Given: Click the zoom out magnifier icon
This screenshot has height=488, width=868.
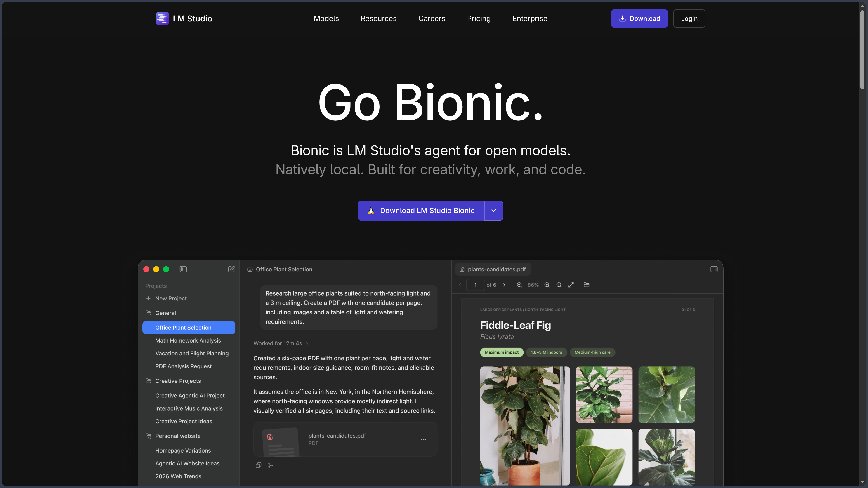Looking at the screenshot, I should point(519,285).
